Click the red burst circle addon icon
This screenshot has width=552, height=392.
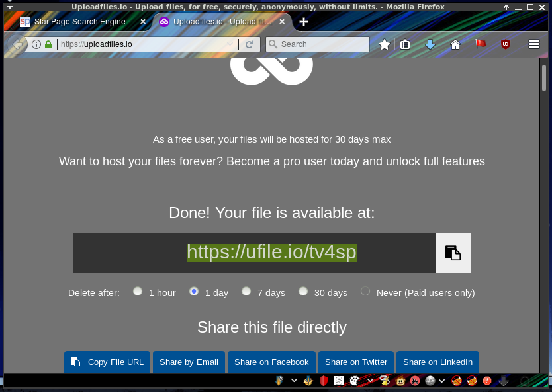coord(415,381)
